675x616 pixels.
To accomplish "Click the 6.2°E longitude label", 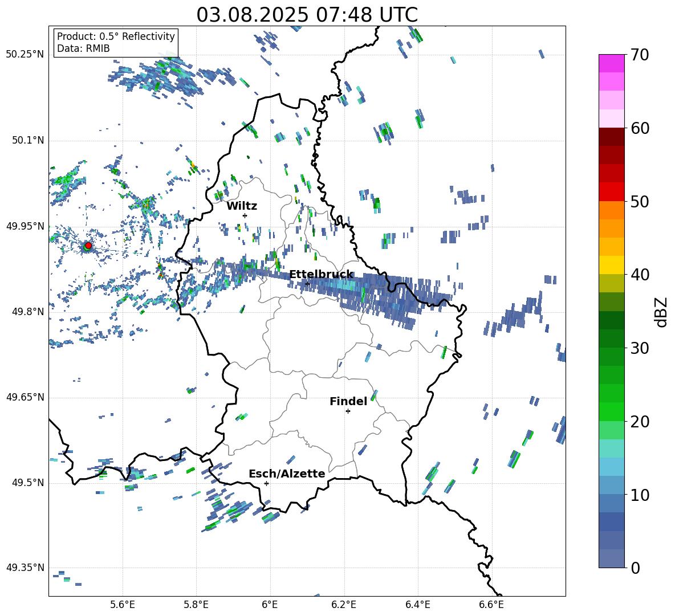I will click(344, 605).
